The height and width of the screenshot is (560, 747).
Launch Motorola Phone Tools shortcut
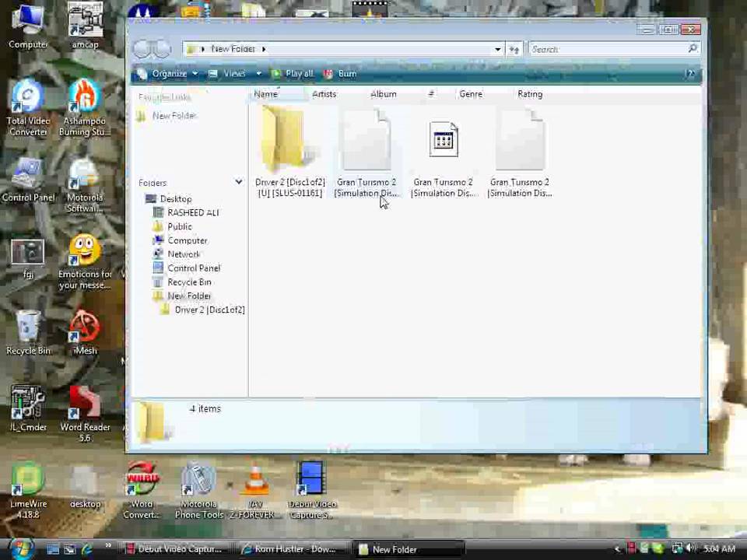[198, 491]
